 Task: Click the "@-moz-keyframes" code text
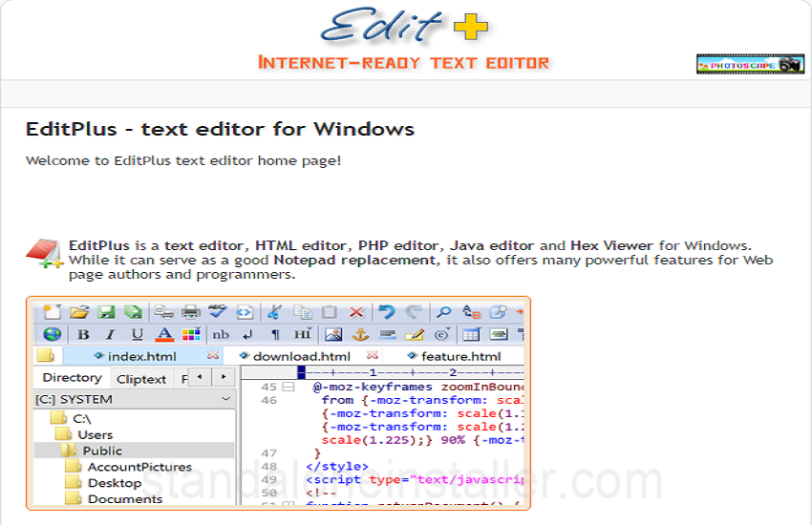[373, 387]
